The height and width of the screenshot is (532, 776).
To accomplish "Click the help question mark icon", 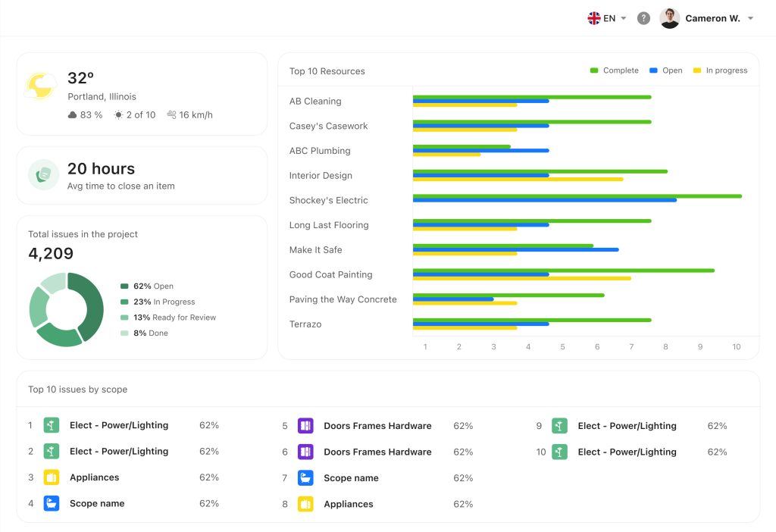I will point(643,18).
